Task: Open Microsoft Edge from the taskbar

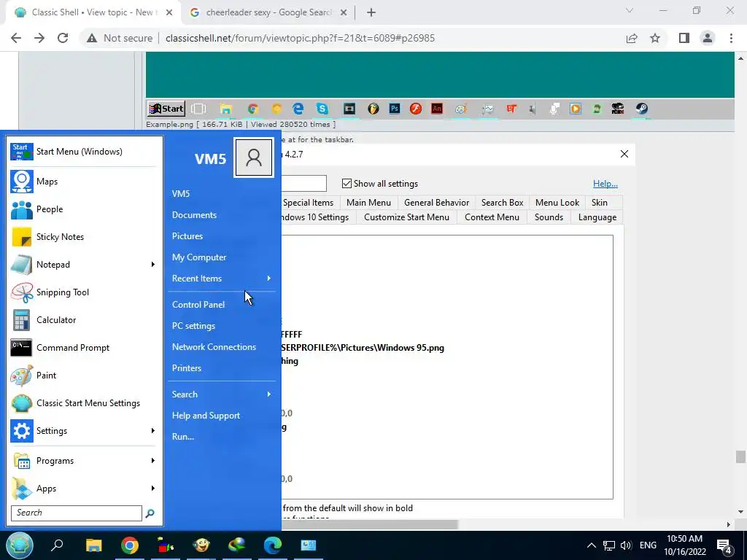Action: coord(273,545)
